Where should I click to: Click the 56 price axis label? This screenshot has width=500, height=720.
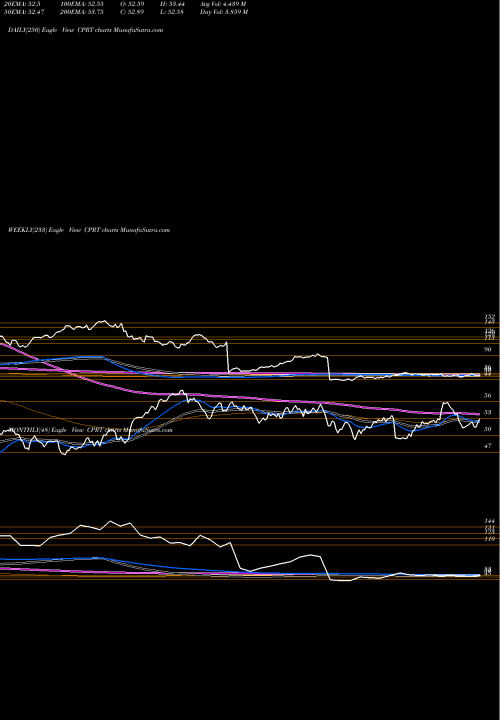pos(488,395)
